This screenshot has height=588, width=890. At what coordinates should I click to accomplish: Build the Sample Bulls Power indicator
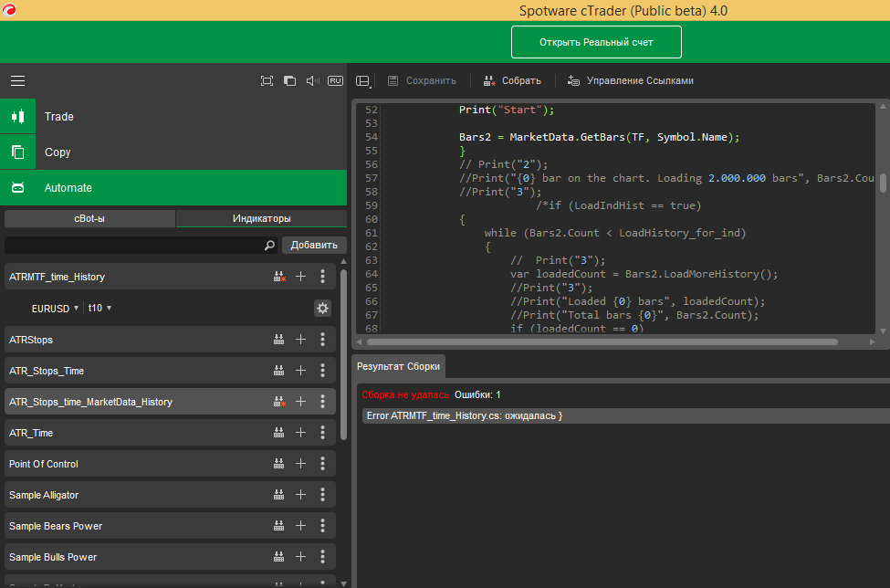click(278, 557)
